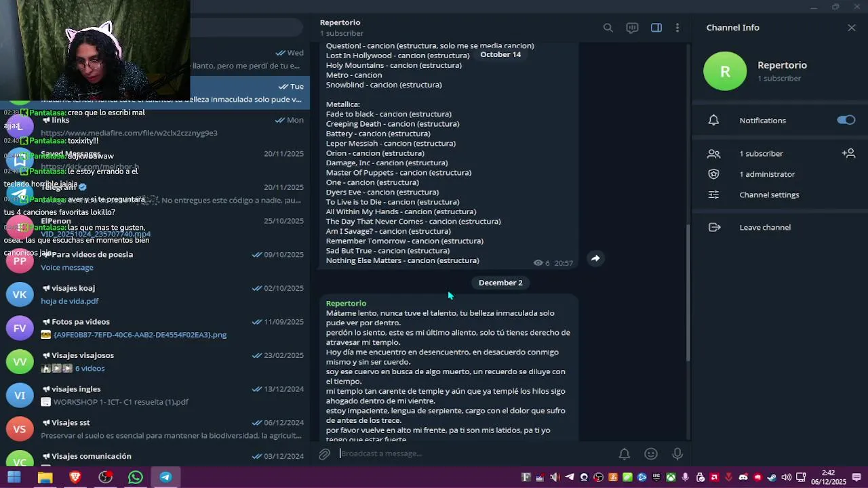The width and height of the screenshot is (868, 488).
Task: Select the 'Fade to black' song line
Action: tap(389, 114)
